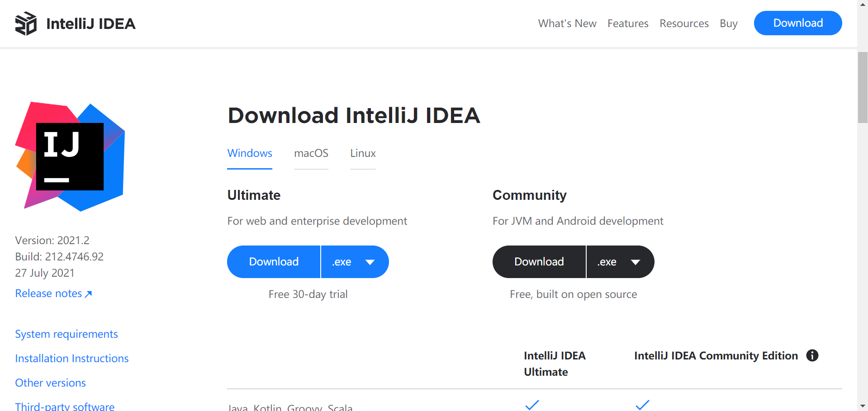Click the scroll-up arrow on the page scrollbar
The image size is (868, 411).
pos(863,5)
